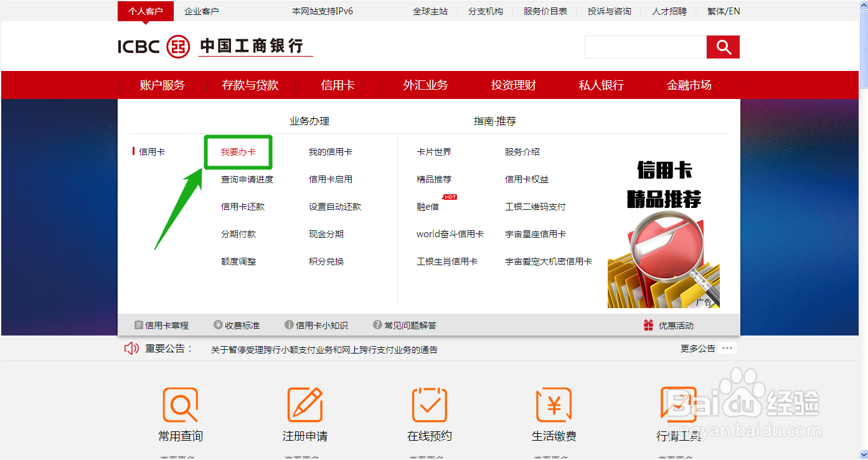Open 精品推荐 link

(x=434, y=179)
